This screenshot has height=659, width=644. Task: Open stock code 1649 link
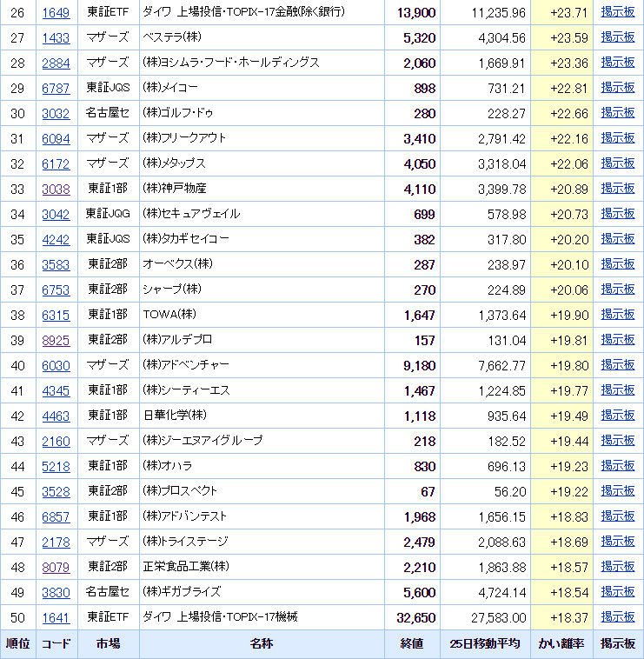pyautogui.click(x=56, y=13)
